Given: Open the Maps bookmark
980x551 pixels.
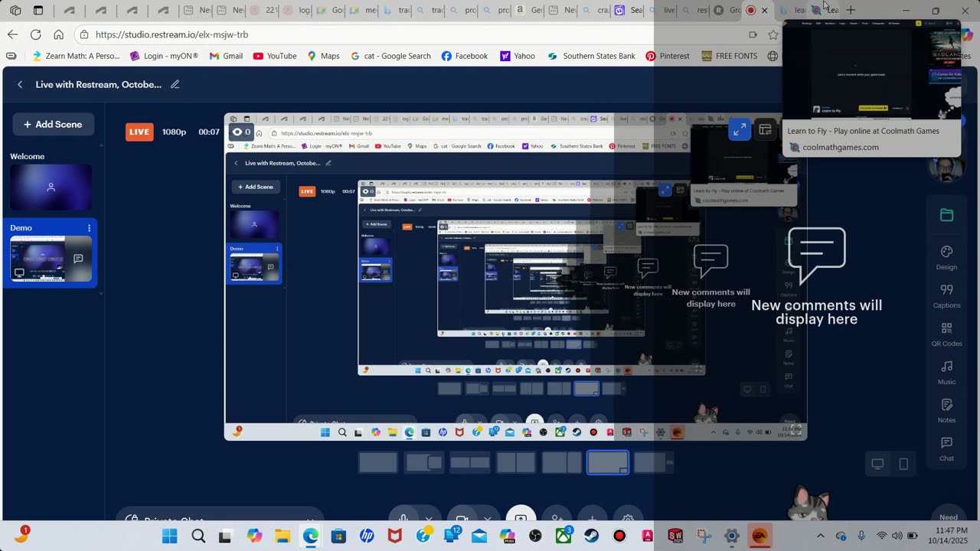Looking at the screenshot, I should tap(323, 56).
